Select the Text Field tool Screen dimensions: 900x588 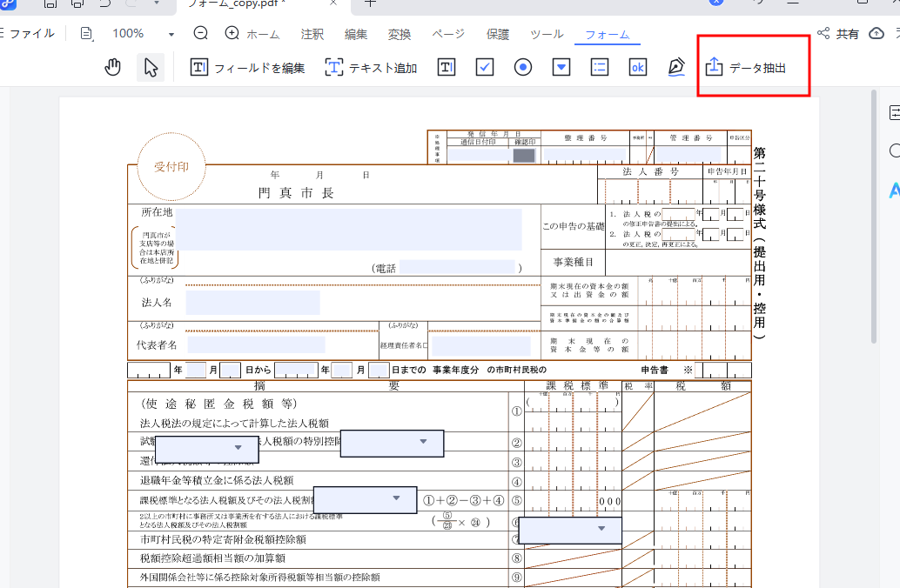[447, 67]
